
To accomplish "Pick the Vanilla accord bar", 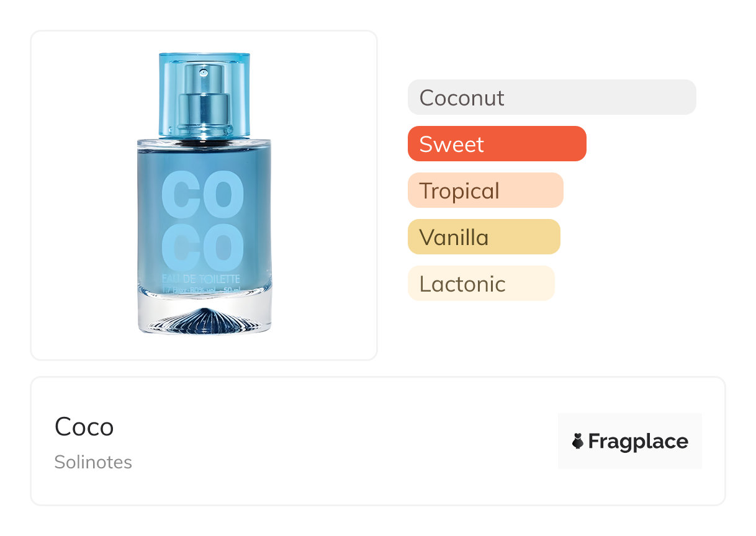I will pos(484,237).
